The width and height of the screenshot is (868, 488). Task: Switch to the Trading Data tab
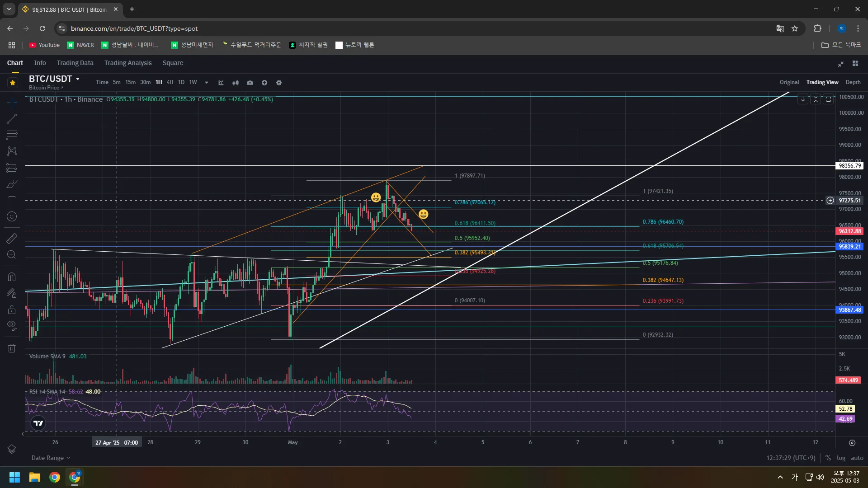pyautogui.click(x=75, y=63)
